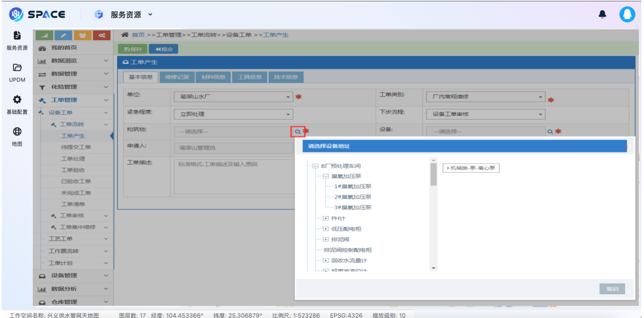
Task: Open the 工单类别 dropdown
Action: coord(485,97)
